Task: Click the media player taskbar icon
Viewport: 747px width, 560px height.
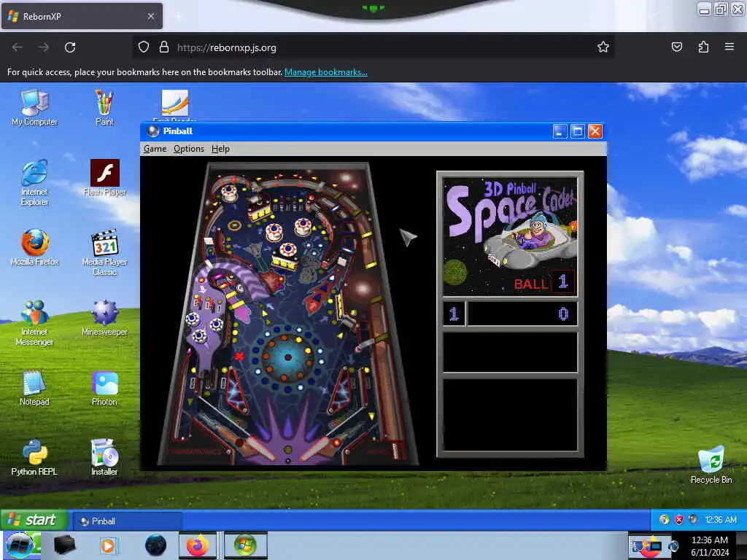Action: coord(108,545)
